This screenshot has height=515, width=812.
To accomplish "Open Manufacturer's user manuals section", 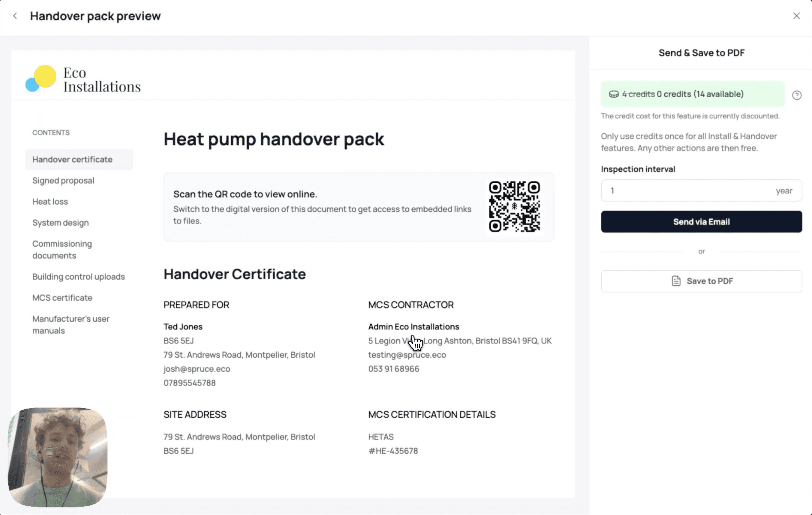I will tap(71, 324).
